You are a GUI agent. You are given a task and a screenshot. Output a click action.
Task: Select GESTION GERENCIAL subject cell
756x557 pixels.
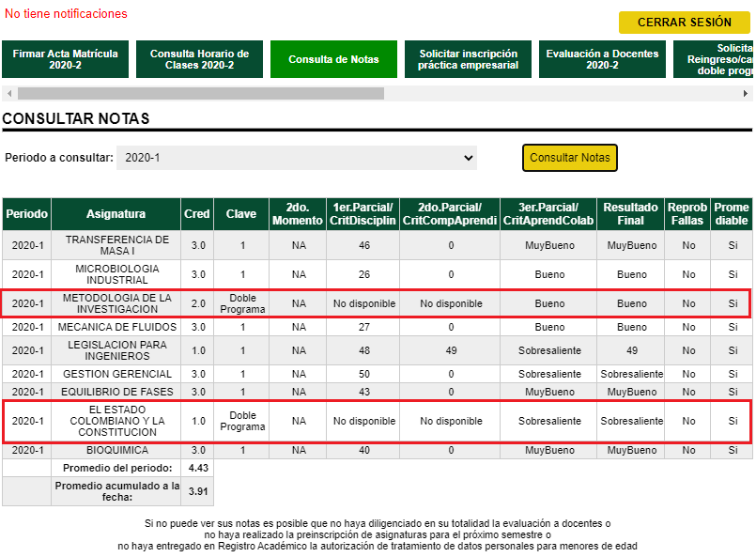point(116,374)
